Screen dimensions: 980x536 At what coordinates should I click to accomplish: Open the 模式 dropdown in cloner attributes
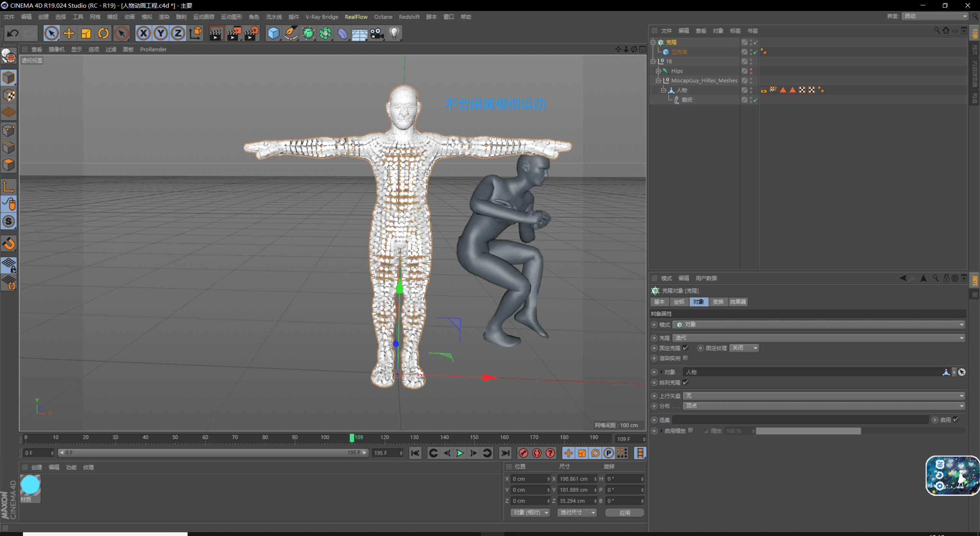click(x=819, y=325)
